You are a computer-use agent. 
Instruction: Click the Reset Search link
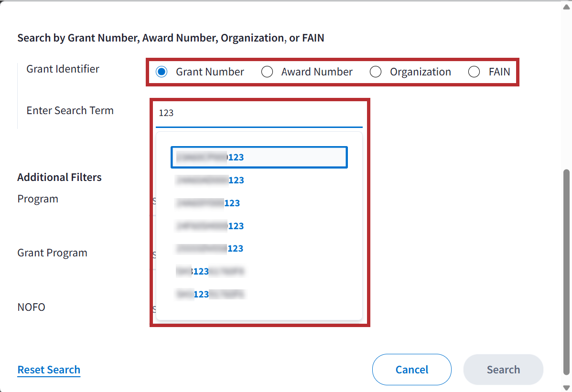pyautogui.click(x=49, y=370)
